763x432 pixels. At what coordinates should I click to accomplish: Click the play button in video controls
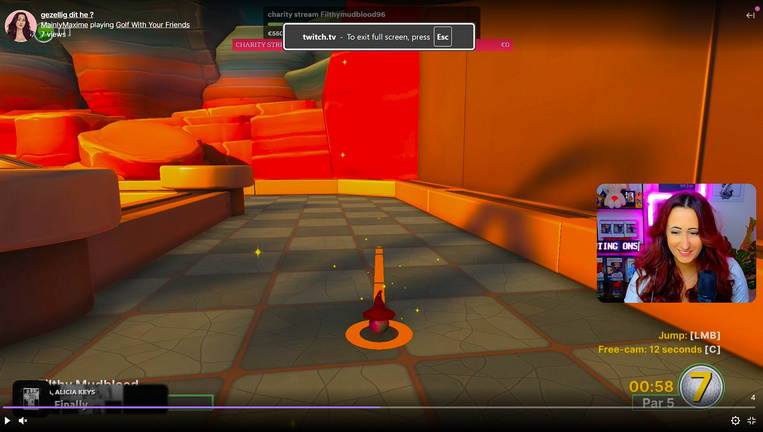7,420
